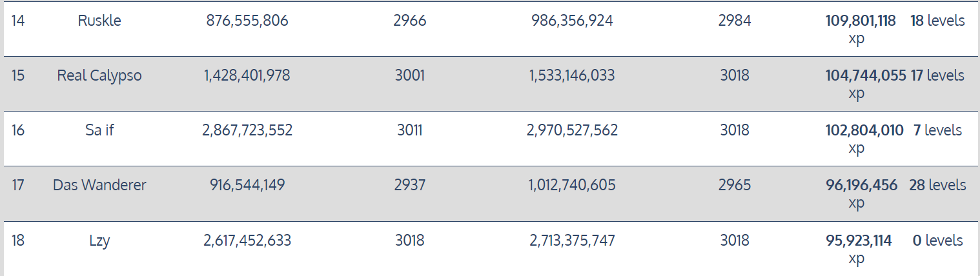Select Sa if's gained XP 102,804,010
This screenshot has height=276, width=980.
click(864, 130)
